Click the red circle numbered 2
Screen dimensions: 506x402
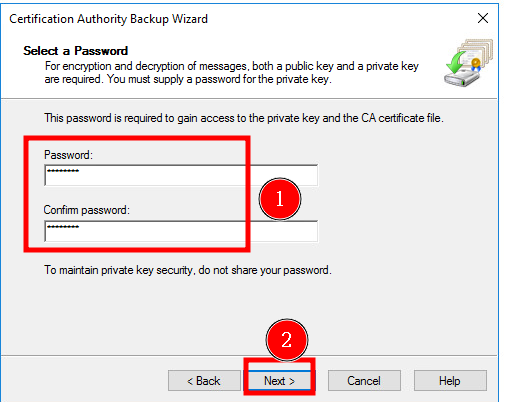(x=287, y=340)
